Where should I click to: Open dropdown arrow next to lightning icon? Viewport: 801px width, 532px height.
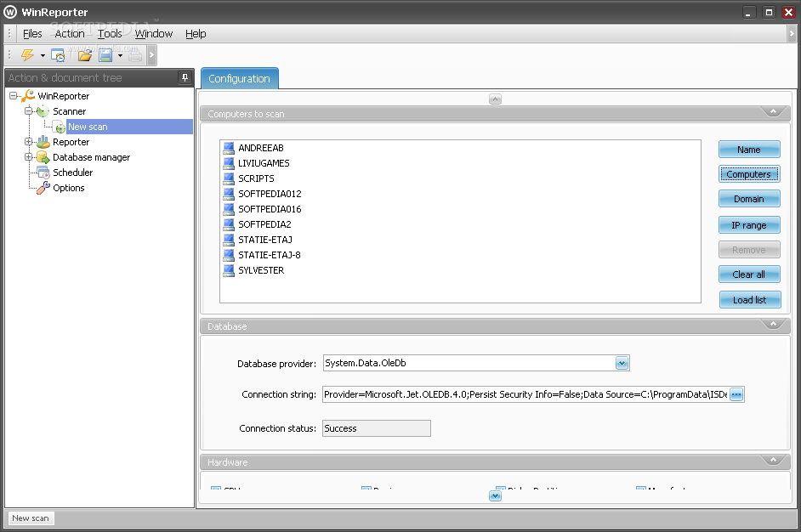43,55
